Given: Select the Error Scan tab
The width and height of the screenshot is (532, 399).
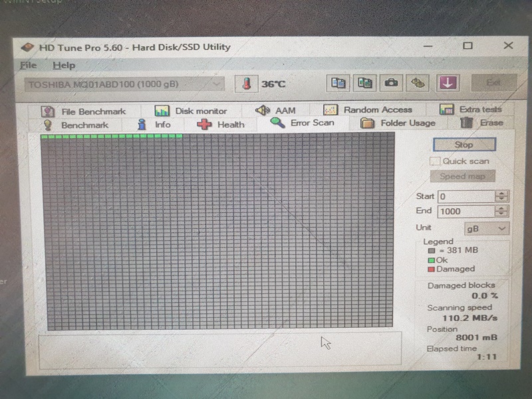Looking at the screenshot, I should (303, 123).
